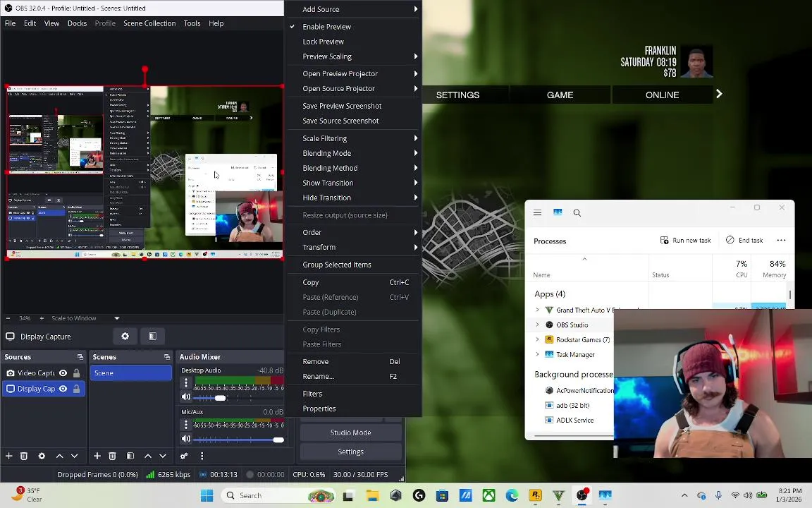Expand Open Preview Projector submenu
Image resolution: width=812 pixels, height=508 pixels.
(x=354, y=73)
